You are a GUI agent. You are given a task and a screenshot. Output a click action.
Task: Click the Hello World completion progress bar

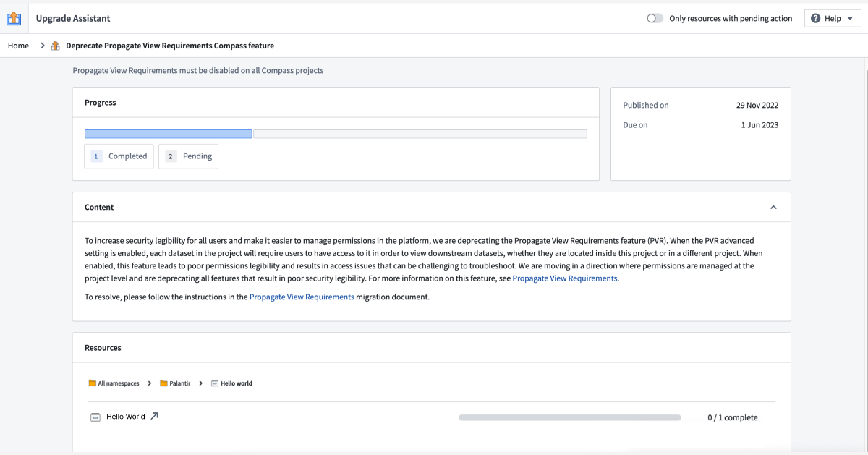(570, 417)
